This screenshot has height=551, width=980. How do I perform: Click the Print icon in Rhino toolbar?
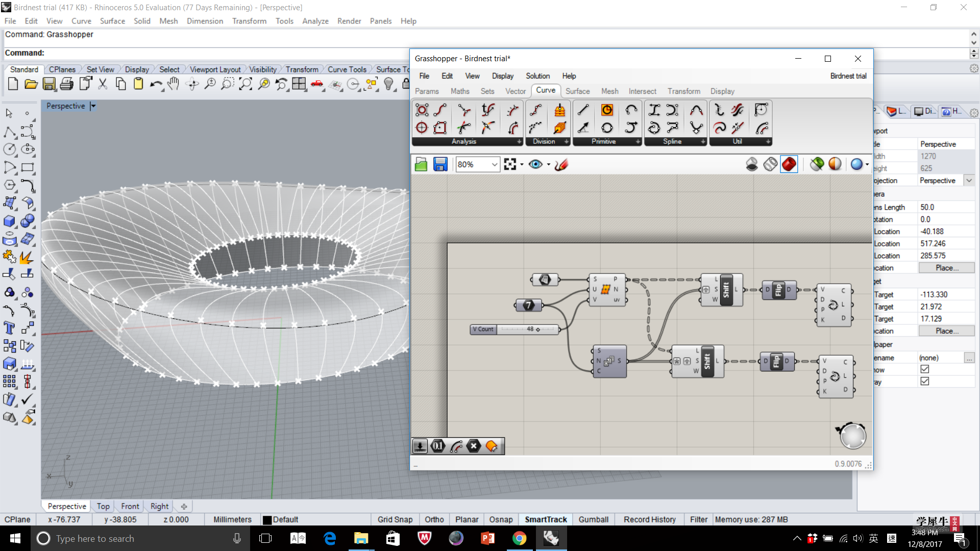tap(67, 84)
